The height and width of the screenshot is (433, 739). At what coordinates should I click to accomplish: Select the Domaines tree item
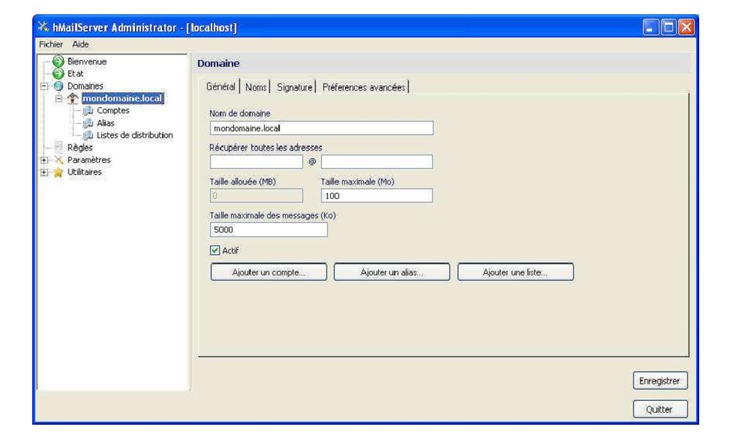tap(85, 86)
